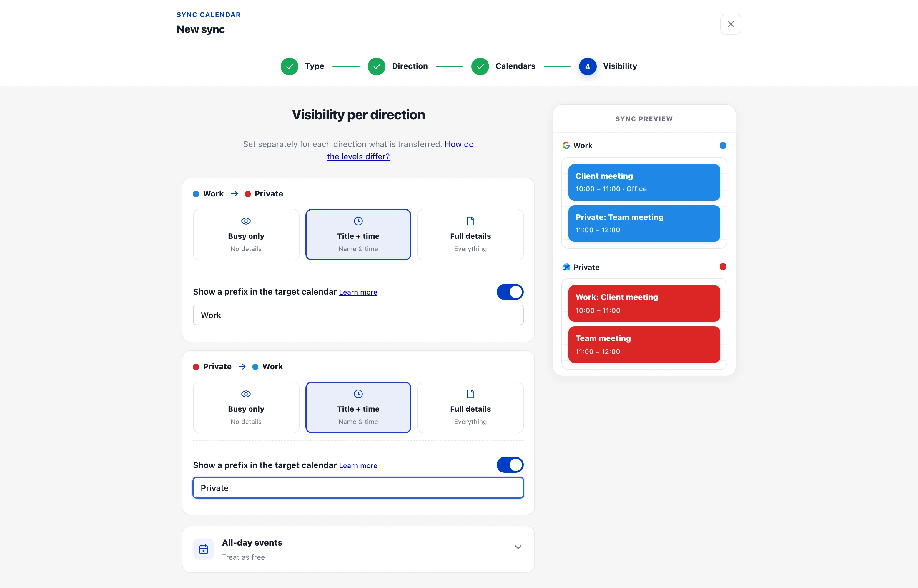
Task: Choose Full details for Work to Private
Action: tap(470, 234)
